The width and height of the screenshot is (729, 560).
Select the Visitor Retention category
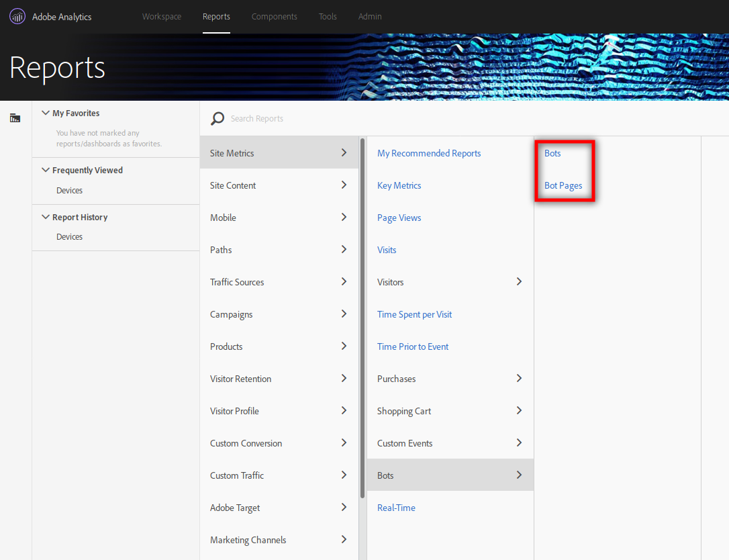[279, 379]
